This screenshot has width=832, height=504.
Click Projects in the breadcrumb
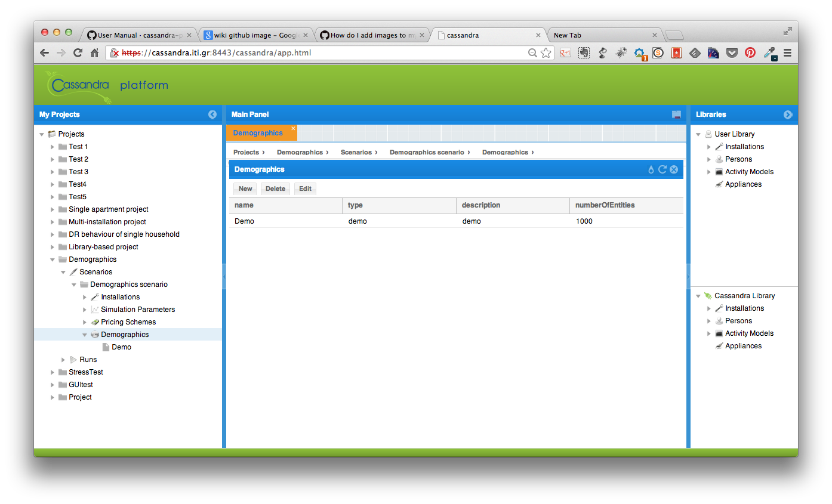(246, 153)
